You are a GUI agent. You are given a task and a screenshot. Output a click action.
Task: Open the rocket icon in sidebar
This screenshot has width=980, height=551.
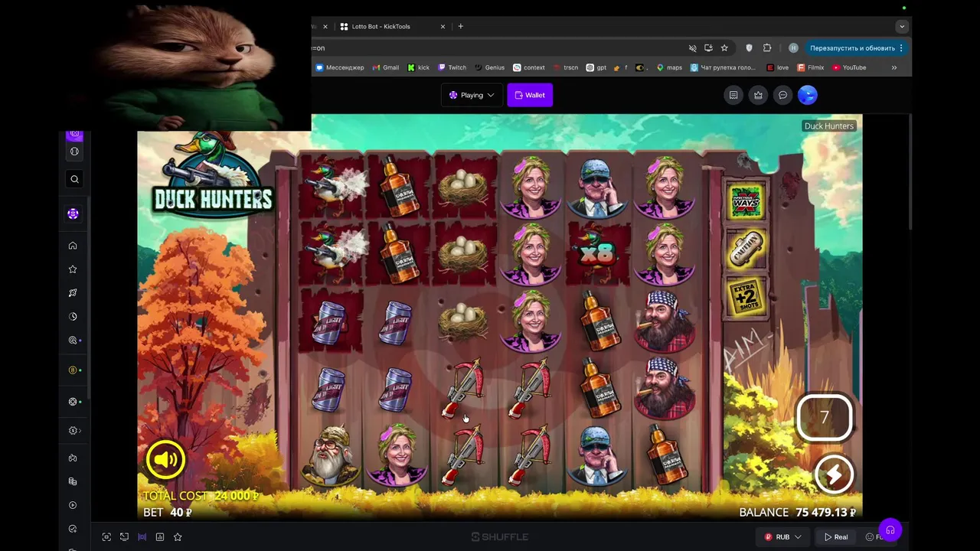pos(73,293)
